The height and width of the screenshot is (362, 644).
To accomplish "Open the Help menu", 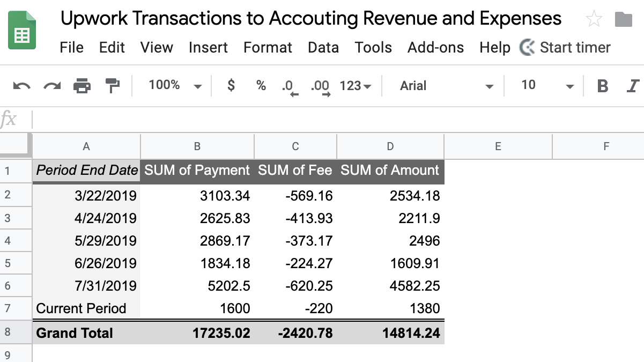I will tap(495, 47).
